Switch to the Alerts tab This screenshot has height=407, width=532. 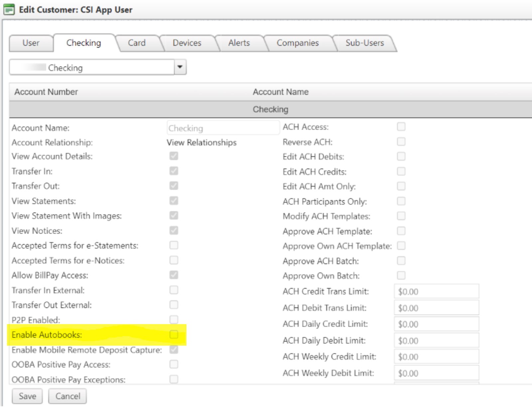pos(239,43)
